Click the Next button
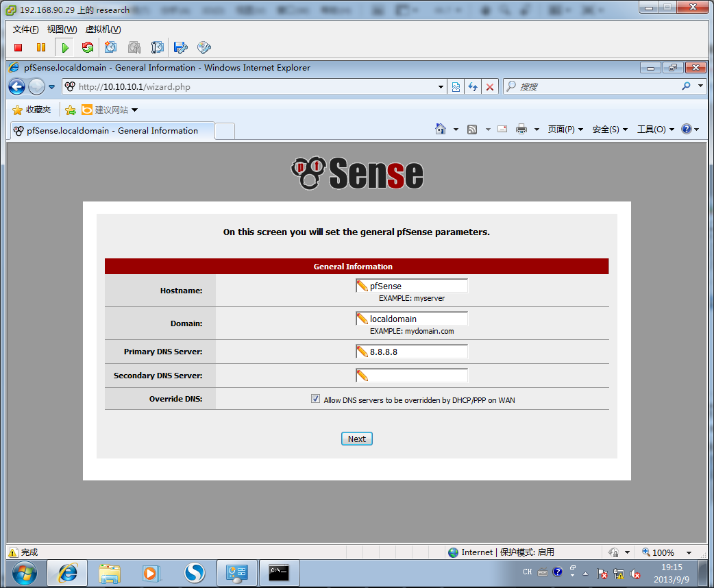The width and height of the screenshot is (714, 588). click(356, 439)
